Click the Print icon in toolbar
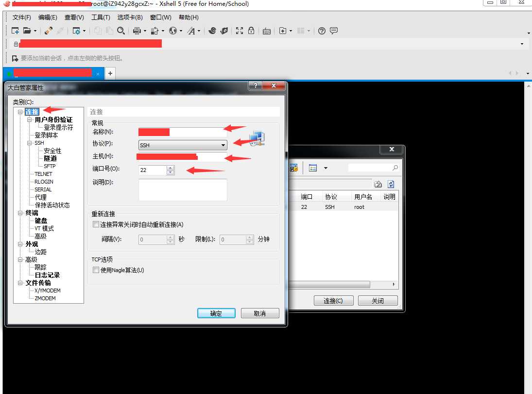Screen dimensions: 532x394 [137, 31]
